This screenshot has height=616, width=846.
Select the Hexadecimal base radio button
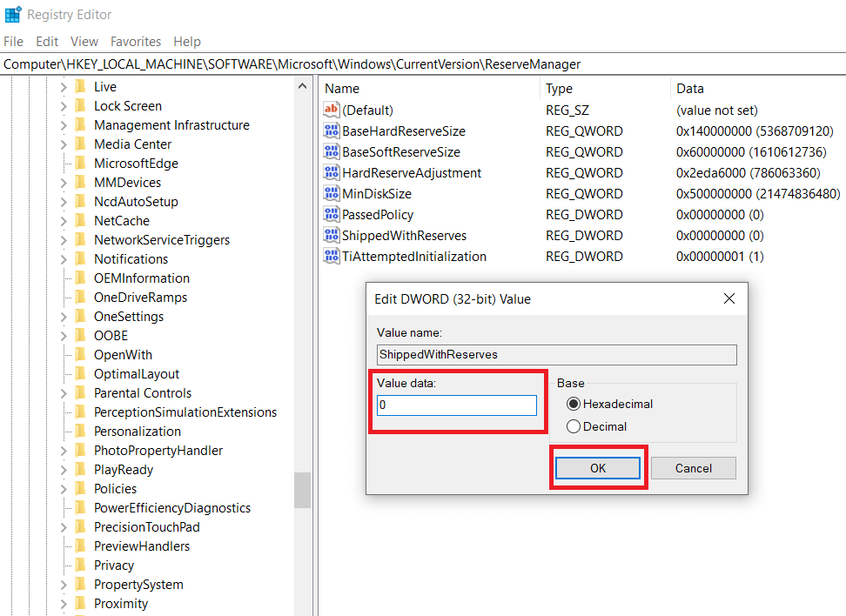tap(574, 404)
